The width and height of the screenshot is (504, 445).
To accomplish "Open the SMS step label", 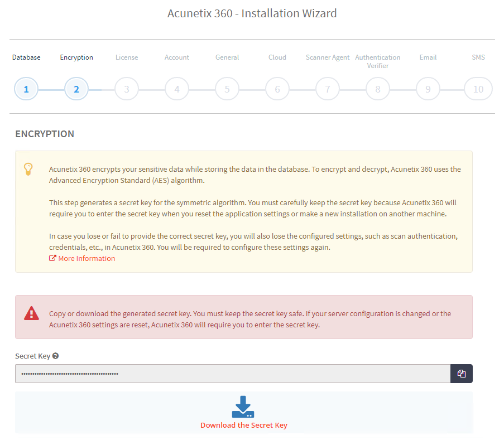I will [478, 57].
